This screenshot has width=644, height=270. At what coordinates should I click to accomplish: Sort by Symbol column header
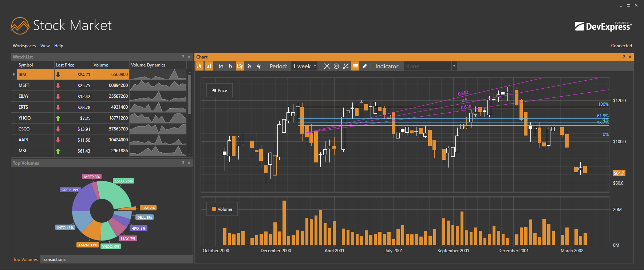tap(36, 65)
